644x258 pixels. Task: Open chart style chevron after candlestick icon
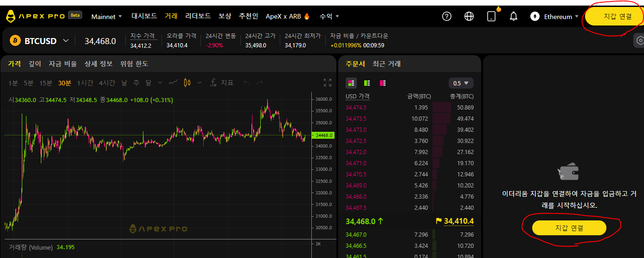pos(200,83)
